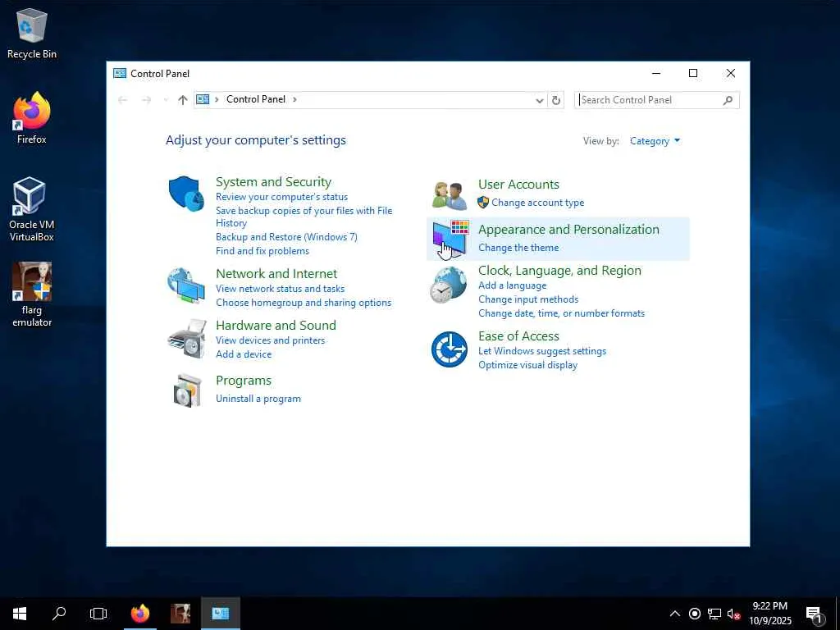The image size is (840, 630).
Task: Open the Recycle Bin desktop icon
Action: [32, 34]
